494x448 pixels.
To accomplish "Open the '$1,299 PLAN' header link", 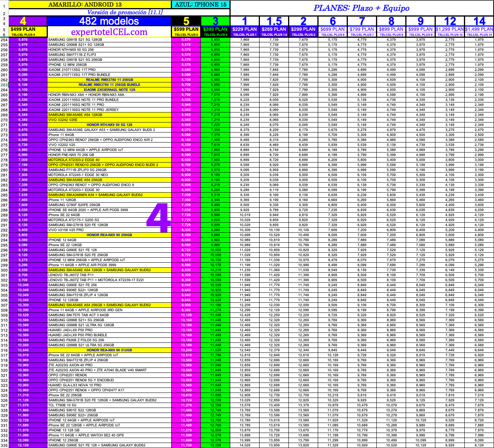I will pyautogui.click(x=450, y=29).
